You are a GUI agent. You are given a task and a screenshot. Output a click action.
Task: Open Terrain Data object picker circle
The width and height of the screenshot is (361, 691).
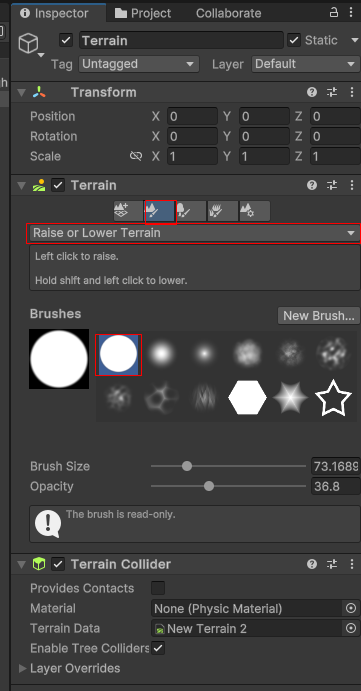351,628
